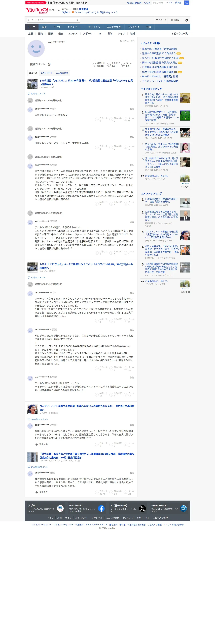
Task: Click the profile うーん 62 icon
Action: pos(123,65)
